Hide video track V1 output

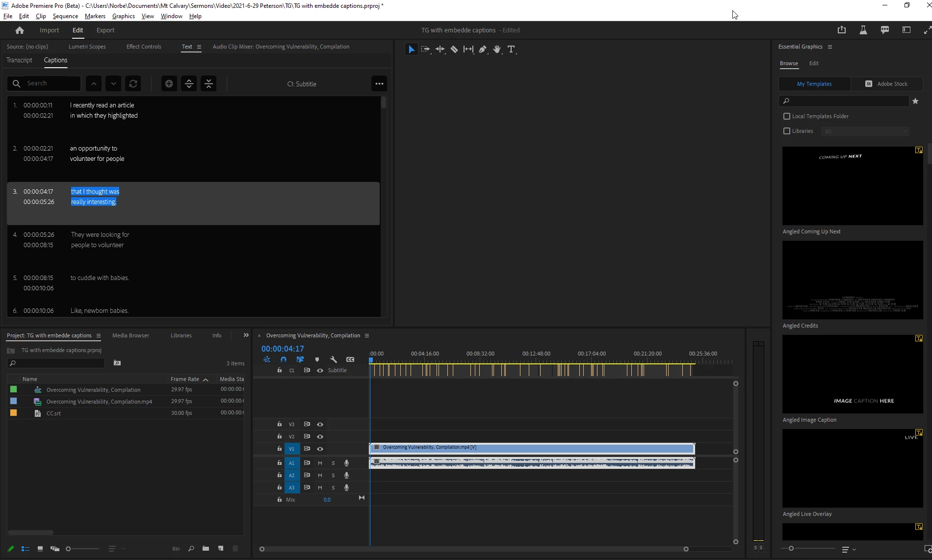(320, 449)
